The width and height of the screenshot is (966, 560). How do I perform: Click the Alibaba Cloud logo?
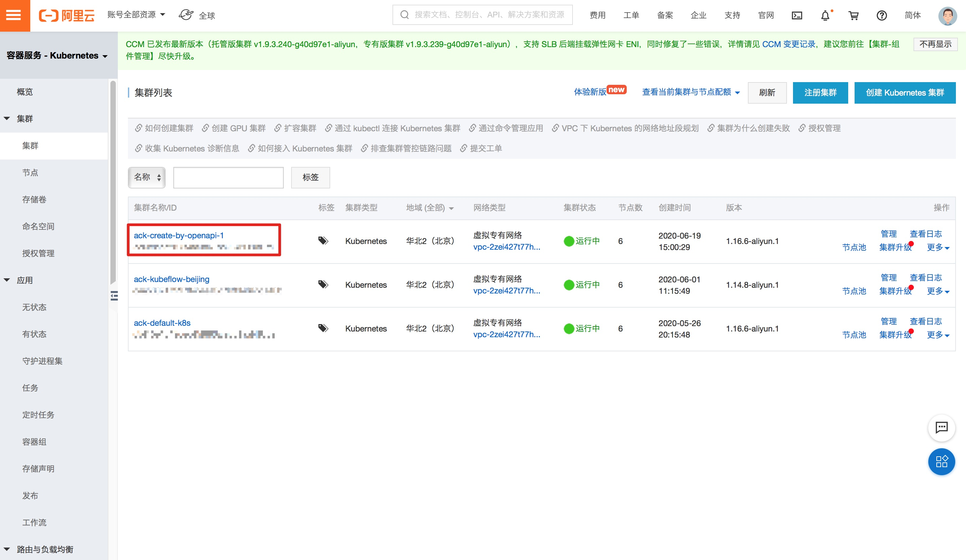point(67,15)
